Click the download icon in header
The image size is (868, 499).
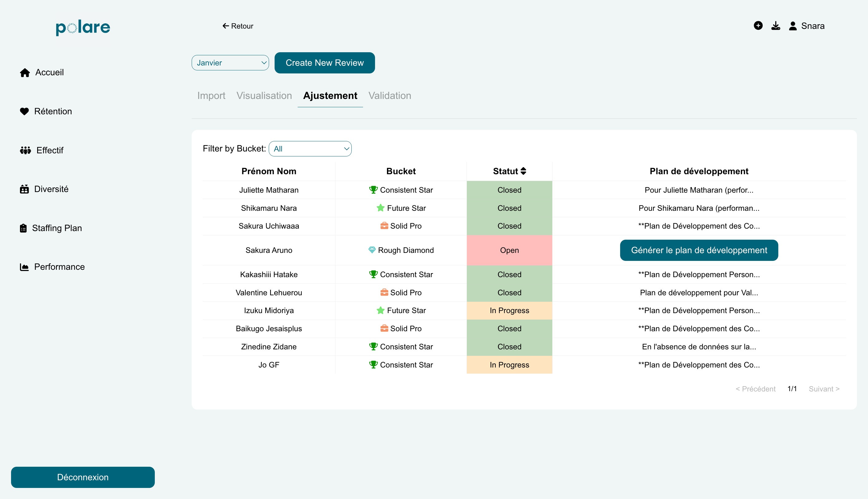[776, 26]
